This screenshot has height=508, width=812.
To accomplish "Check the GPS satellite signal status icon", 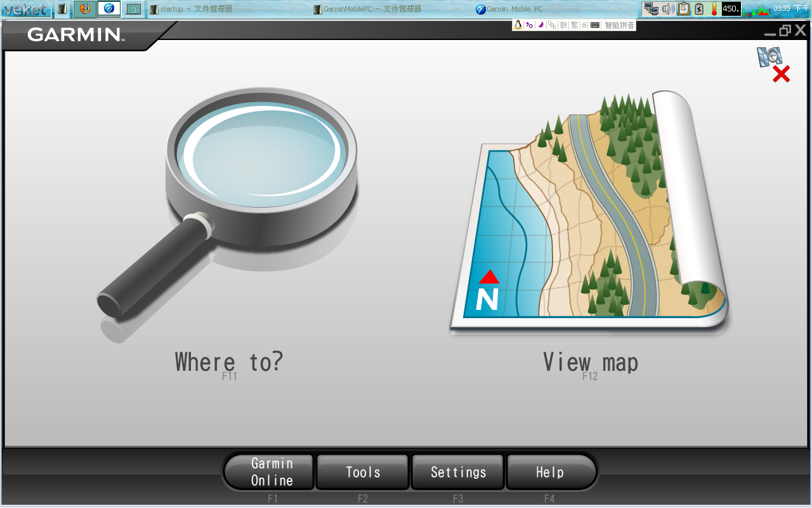I will pos(773,64).
